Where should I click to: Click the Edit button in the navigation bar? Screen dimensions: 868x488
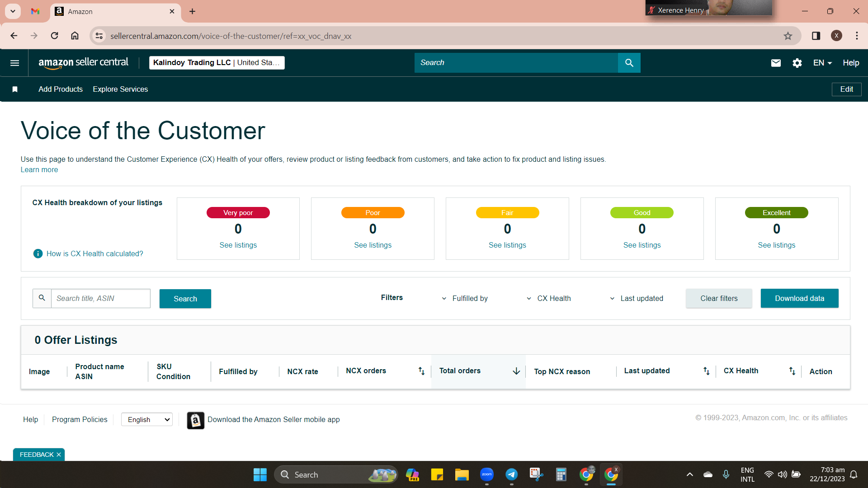pos(846,89)
